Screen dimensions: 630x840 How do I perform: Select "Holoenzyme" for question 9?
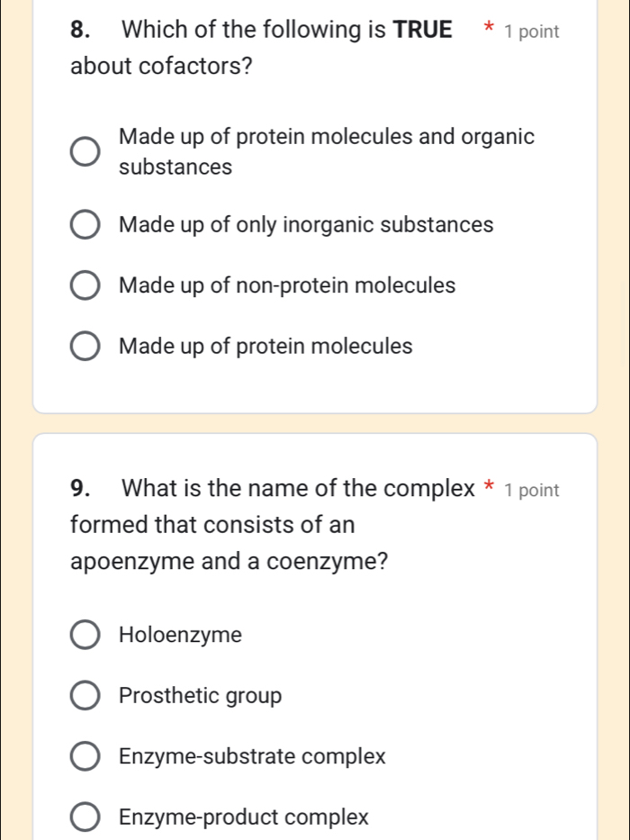click(x=85, y=635)
